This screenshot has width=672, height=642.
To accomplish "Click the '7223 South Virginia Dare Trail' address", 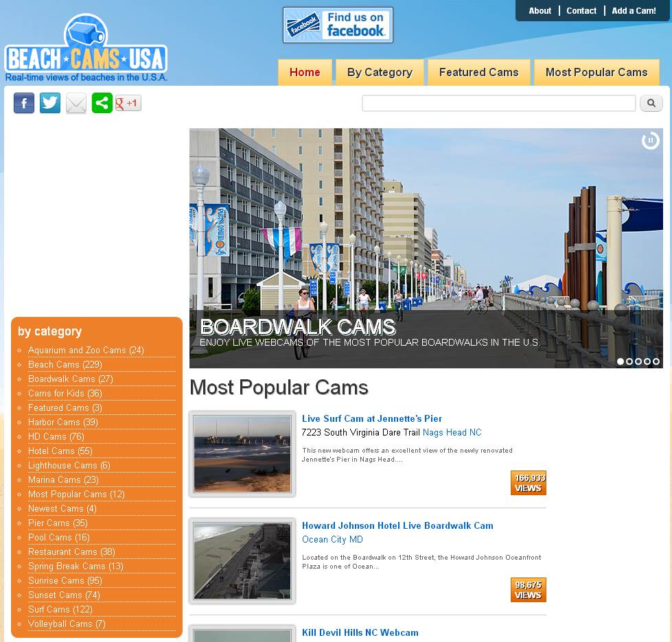I will pos(361,433).
